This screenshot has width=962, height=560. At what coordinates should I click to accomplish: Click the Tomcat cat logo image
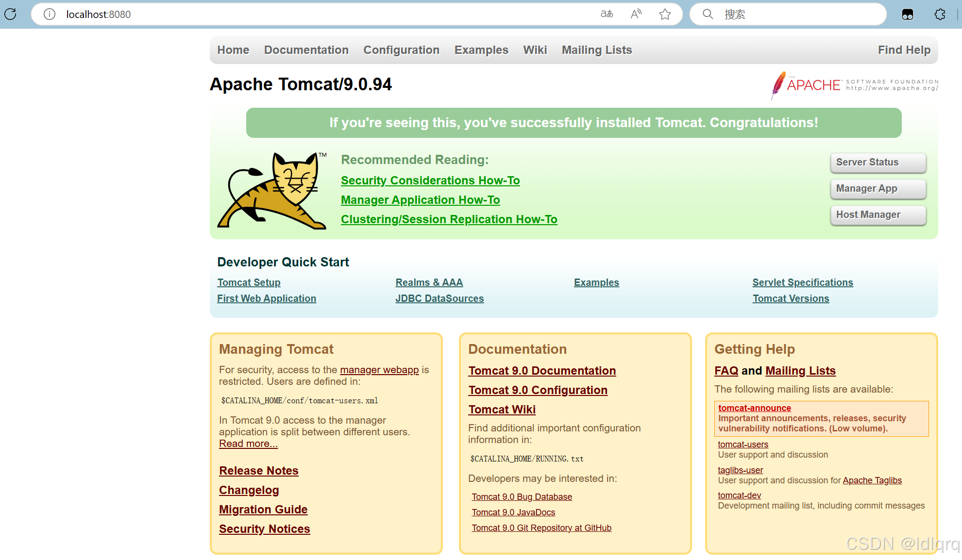(x=272, y=191)
